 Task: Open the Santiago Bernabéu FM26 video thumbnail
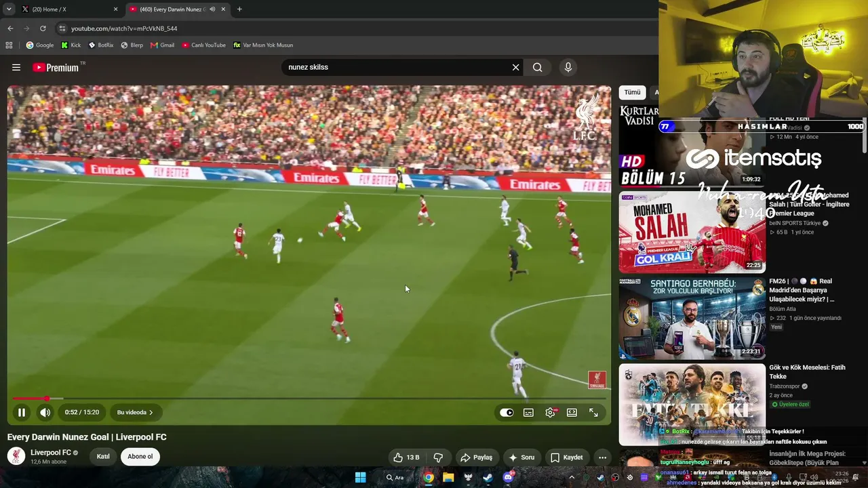[692, 318]
